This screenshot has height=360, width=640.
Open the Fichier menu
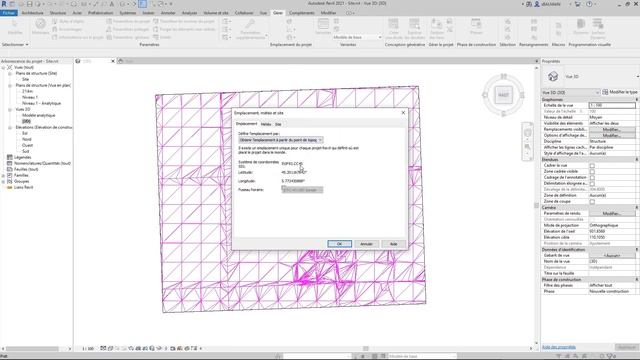(x=9, y=13)
